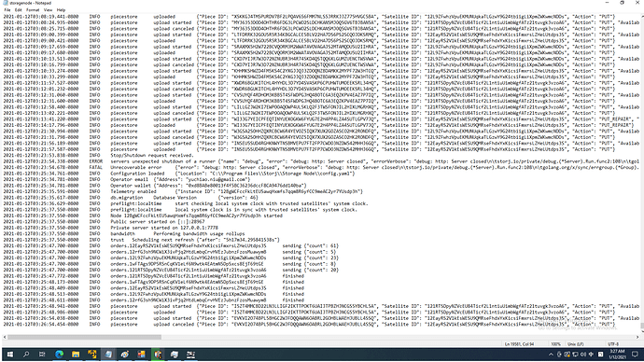Click the sending {"count": 23} line
This screenshot has width=644, height=362.
click(171, 258)
